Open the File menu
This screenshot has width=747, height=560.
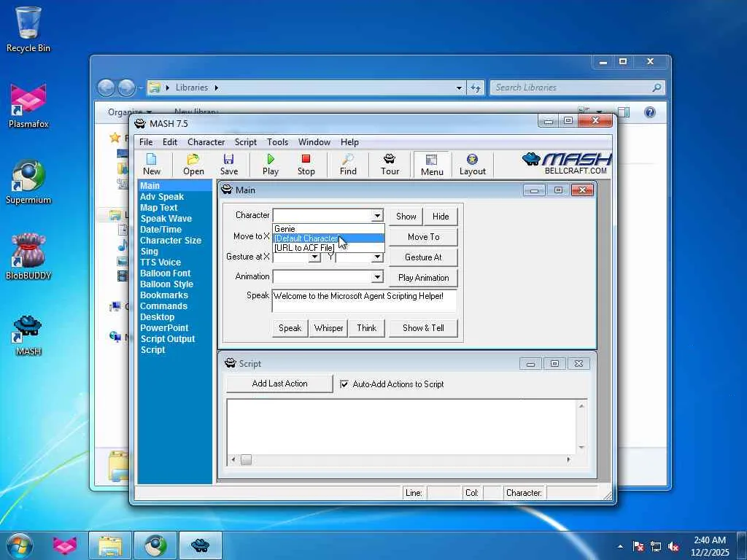146,142
